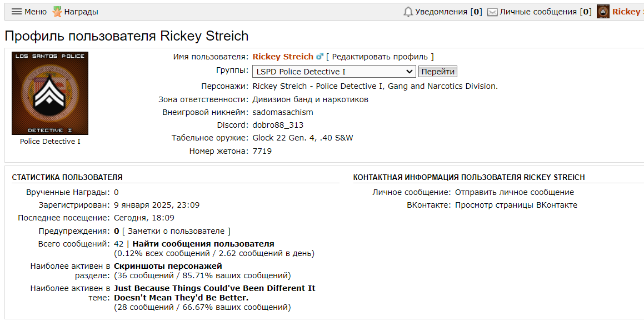644x321 pixels.
Task: Click the Police Detective I rank badge image
Action: (50, 93)
